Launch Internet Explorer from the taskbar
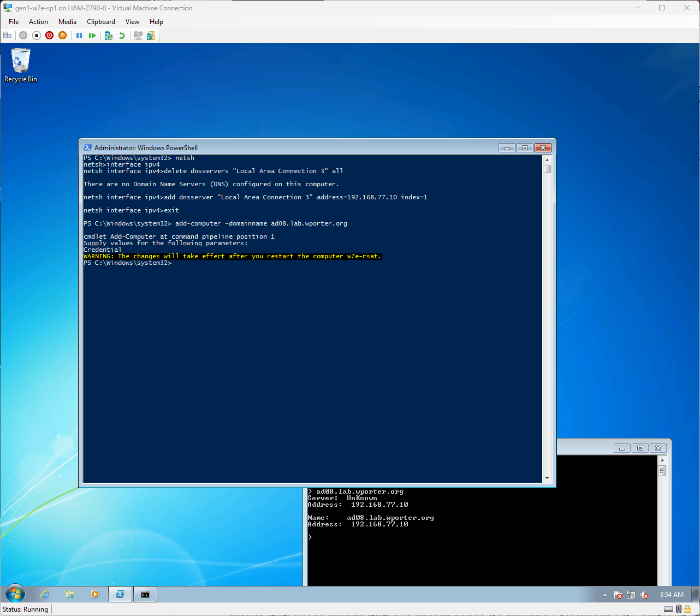The image size is (700, 616). coord(45,594)
